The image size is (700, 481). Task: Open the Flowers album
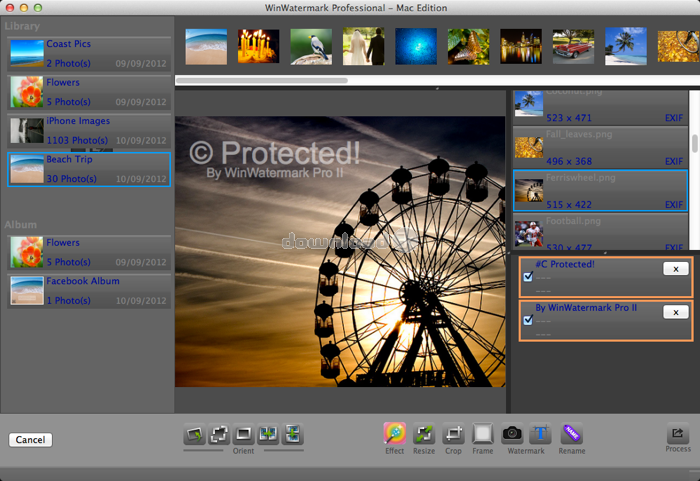tap(89, 252)
